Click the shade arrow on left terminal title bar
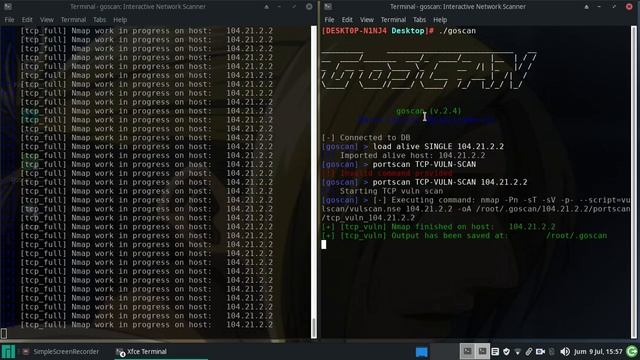The image size is (640, 360). pos(267,7)
